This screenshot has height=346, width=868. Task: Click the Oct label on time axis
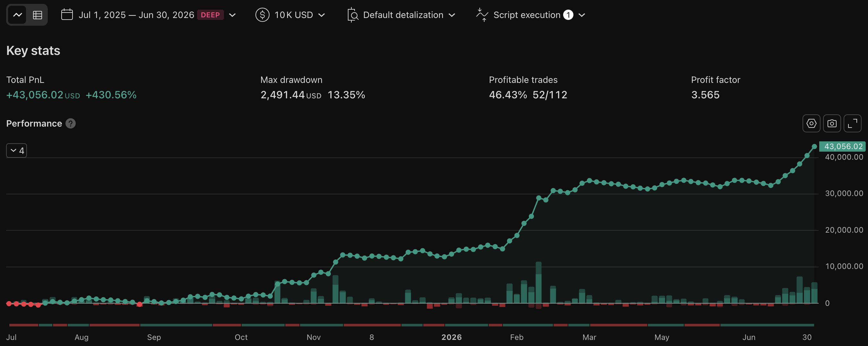(x=241, y=337)
